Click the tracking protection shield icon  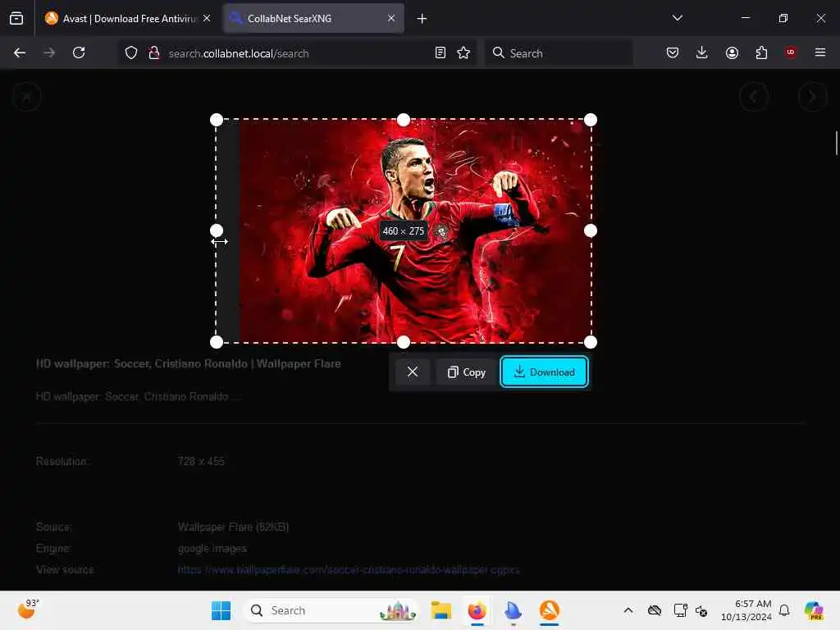click(x=131, y=53)
